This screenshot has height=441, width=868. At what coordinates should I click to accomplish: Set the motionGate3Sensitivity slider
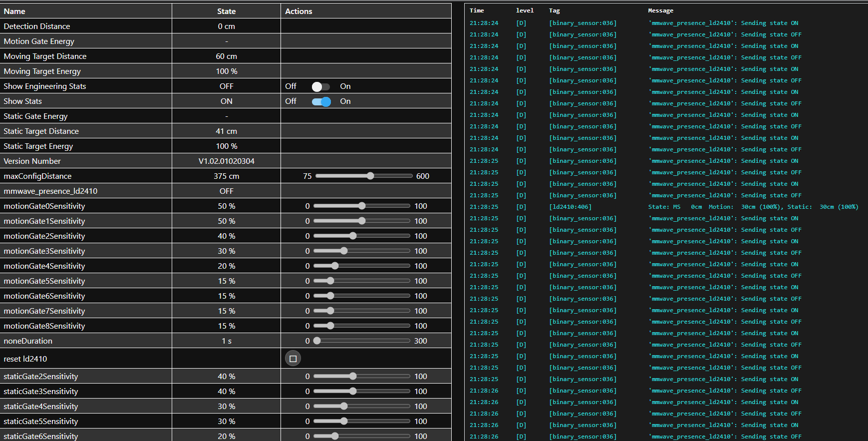click(x=362, y=251)
